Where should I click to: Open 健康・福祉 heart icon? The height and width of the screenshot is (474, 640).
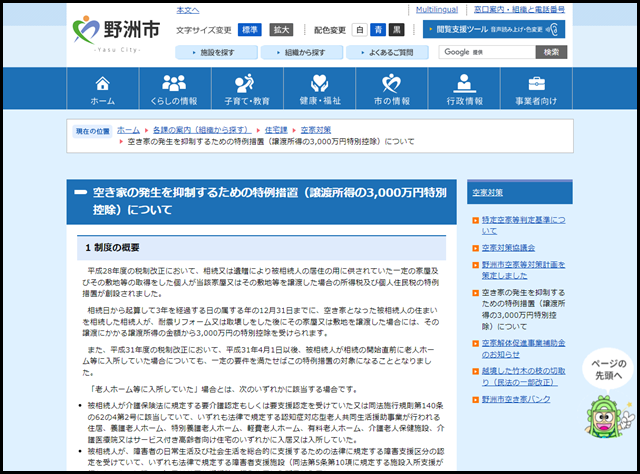point(319,84)
